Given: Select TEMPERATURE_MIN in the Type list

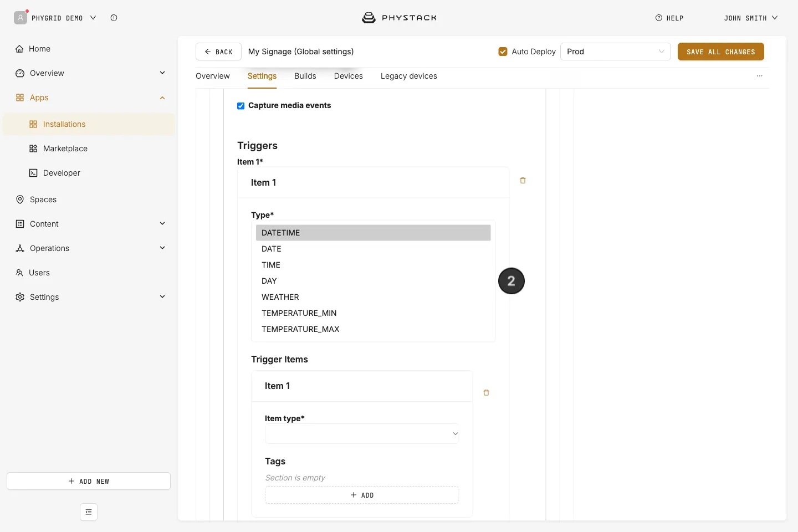Looking at the screenshot, I should [374, 313].
